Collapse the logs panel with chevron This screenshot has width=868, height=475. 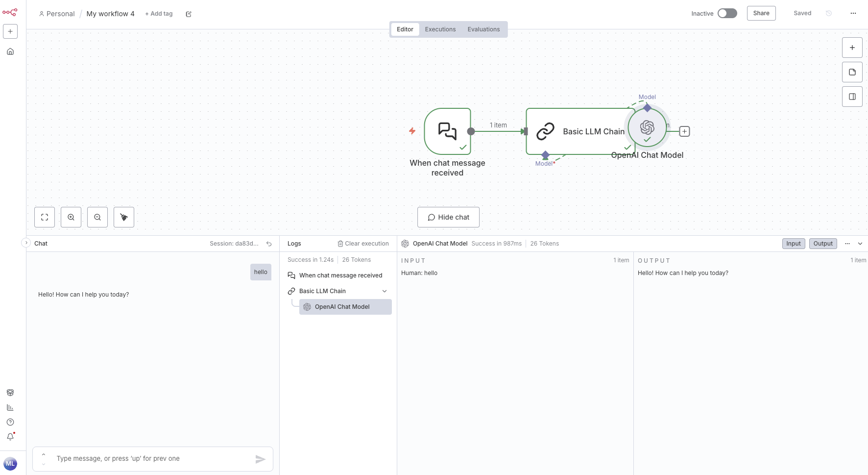coord(860,244)
